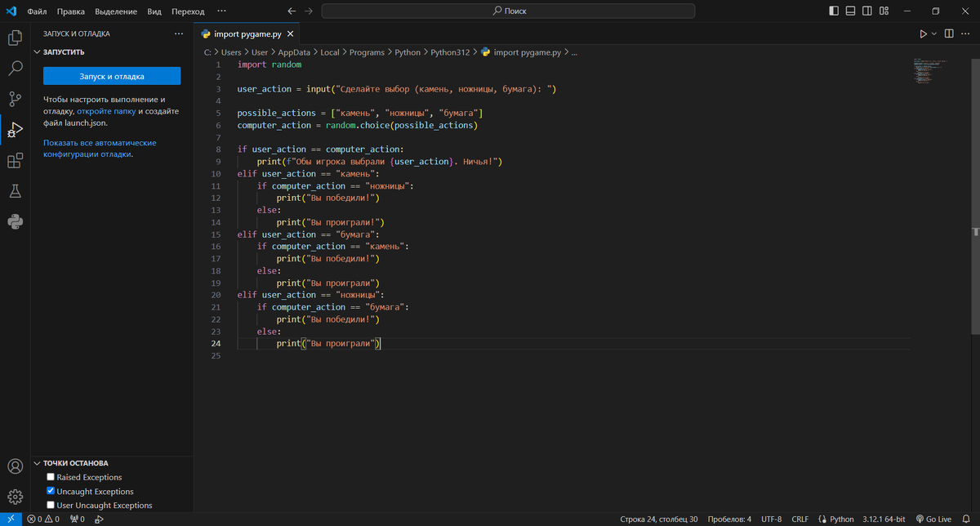
Task: Click UTF-8 encoding in status bar
Action: (772, 519)
